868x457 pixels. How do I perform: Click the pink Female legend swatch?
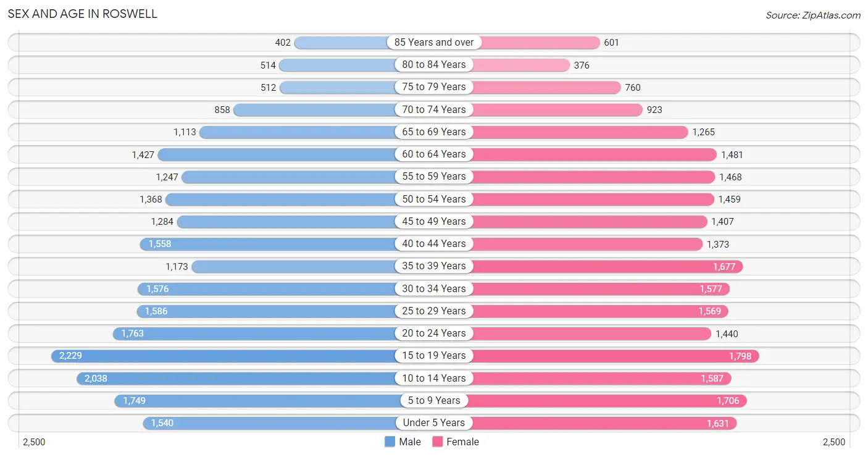438,442
